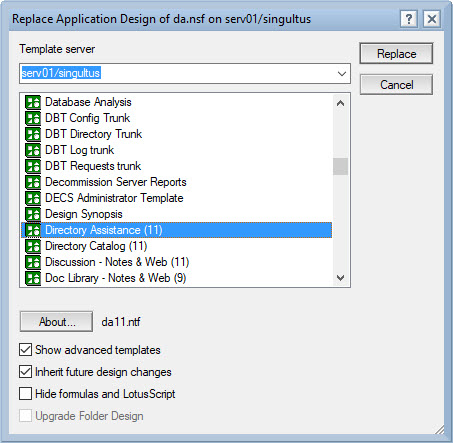Click the DECS Administrator Template icon
The height and width of the screenshot is (443, 453).
click(x=33, y=198)
